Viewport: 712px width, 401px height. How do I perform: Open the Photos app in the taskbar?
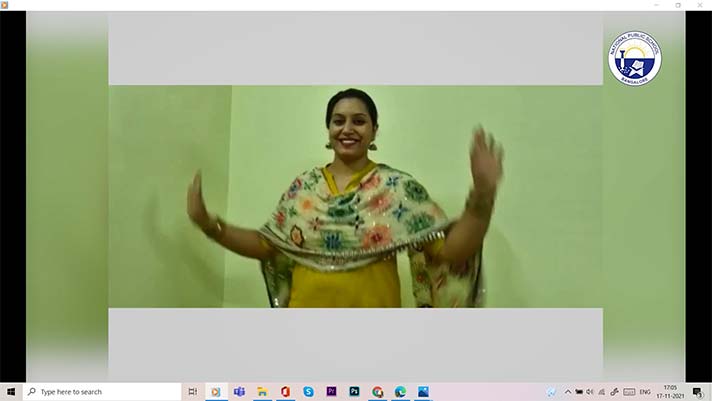[423, 392]
